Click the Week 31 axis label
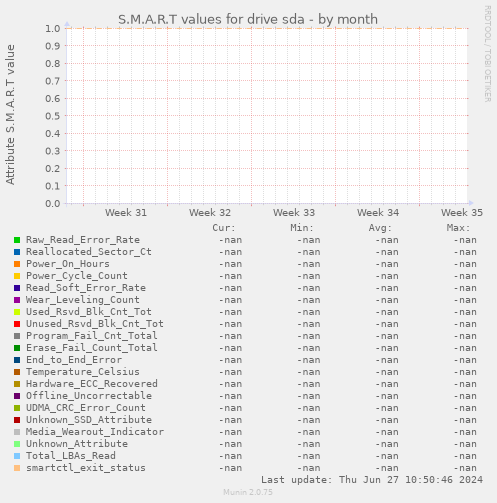The image size is (497, 503). pyautogui.click(x=126, y=213)
